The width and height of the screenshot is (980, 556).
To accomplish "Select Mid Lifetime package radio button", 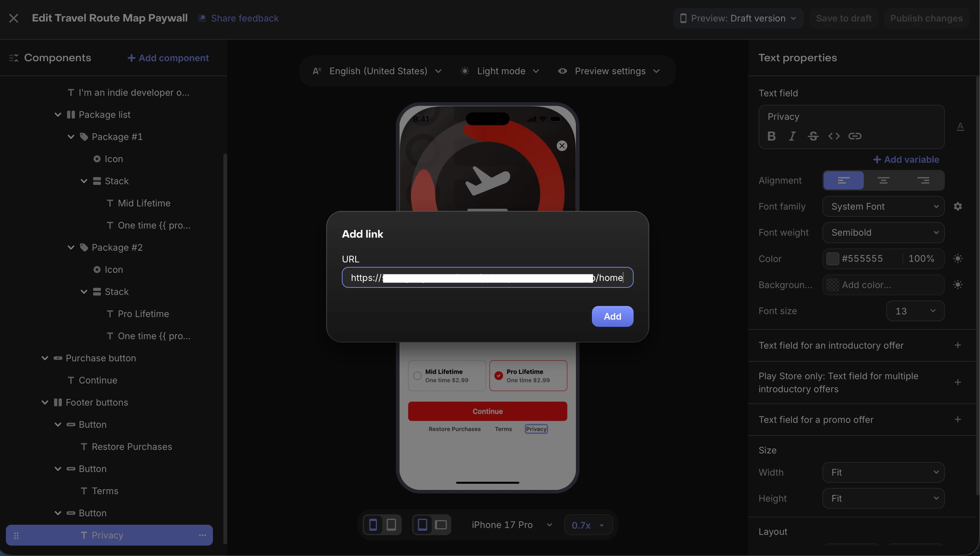I will pos(417,376).
